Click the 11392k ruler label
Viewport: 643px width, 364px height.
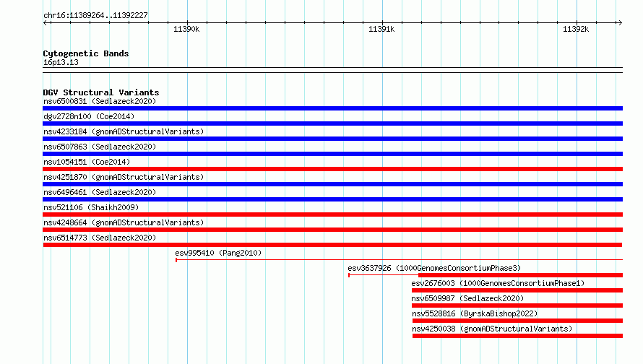click(576, 29)
